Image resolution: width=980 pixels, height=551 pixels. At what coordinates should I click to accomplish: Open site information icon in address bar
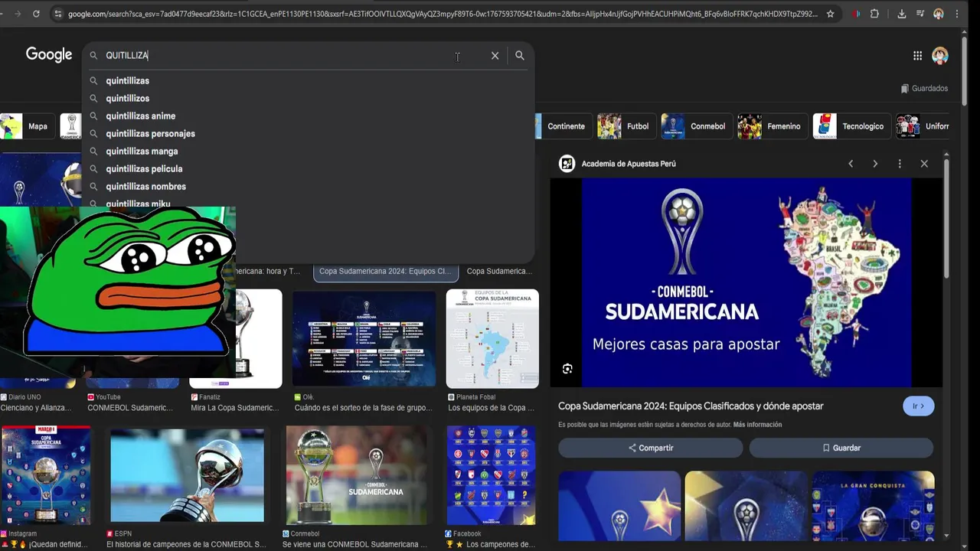coord(57,14)
